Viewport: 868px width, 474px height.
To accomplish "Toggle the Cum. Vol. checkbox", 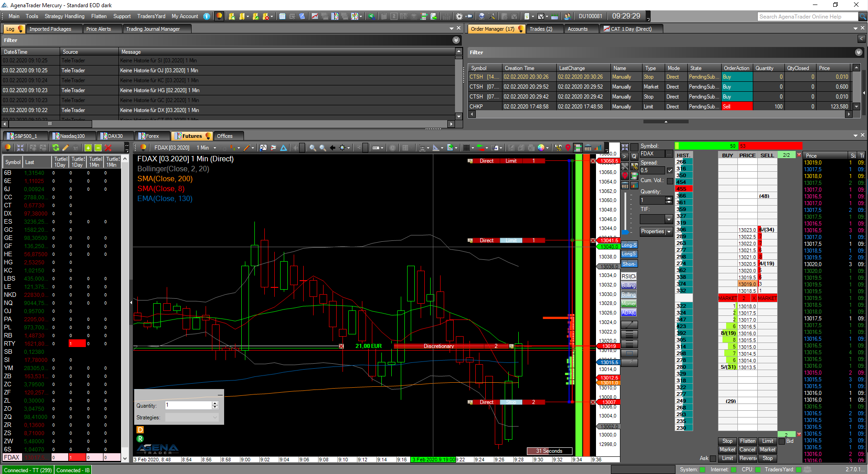I will tap(670, 181).
